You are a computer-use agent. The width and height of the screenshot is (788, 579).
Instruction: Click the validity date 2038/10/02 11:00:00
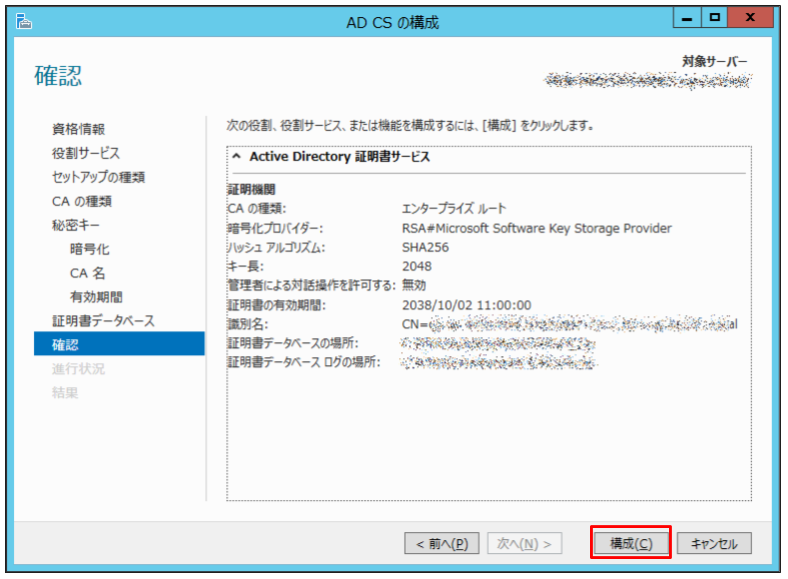[x=466, y=305]
